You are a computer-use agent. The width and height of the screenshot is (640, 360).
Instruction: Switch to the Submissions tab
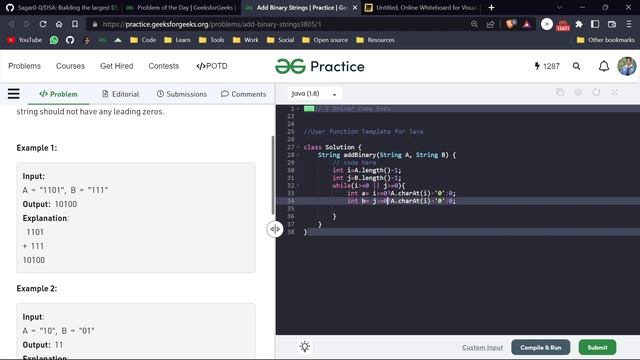tap(182, 94)
